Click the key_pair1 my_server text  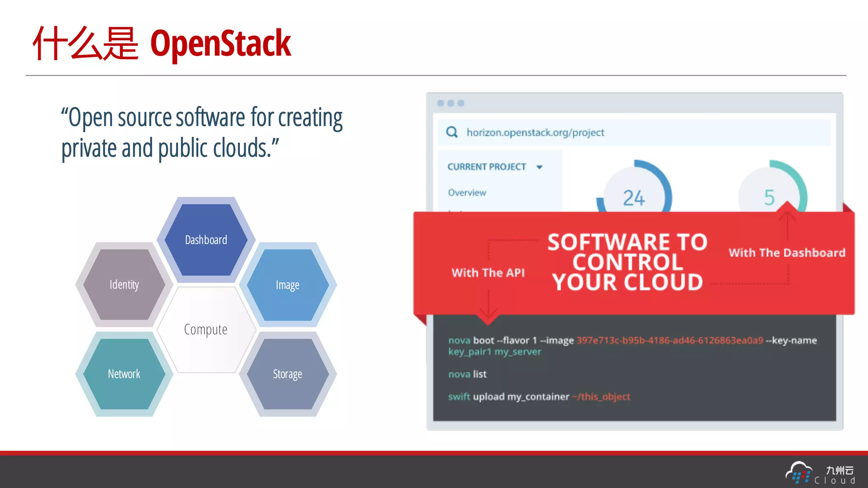click(x=495, y=352)
